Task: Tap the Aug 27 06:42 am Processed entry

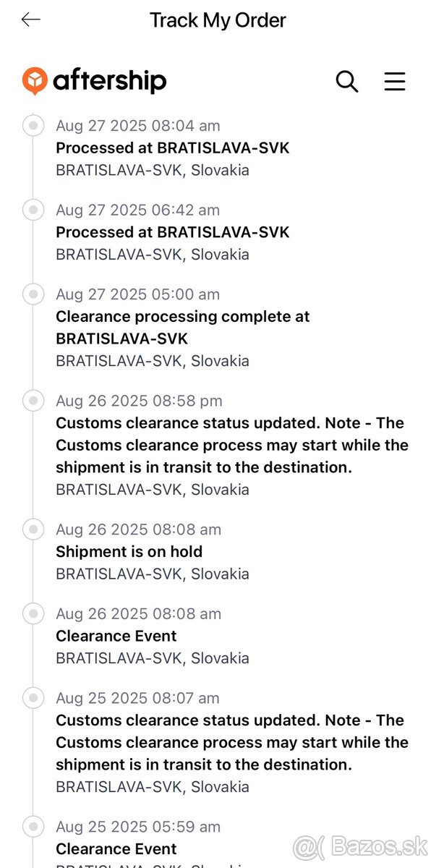Action: pyautogui.click(x=173, y=233)
